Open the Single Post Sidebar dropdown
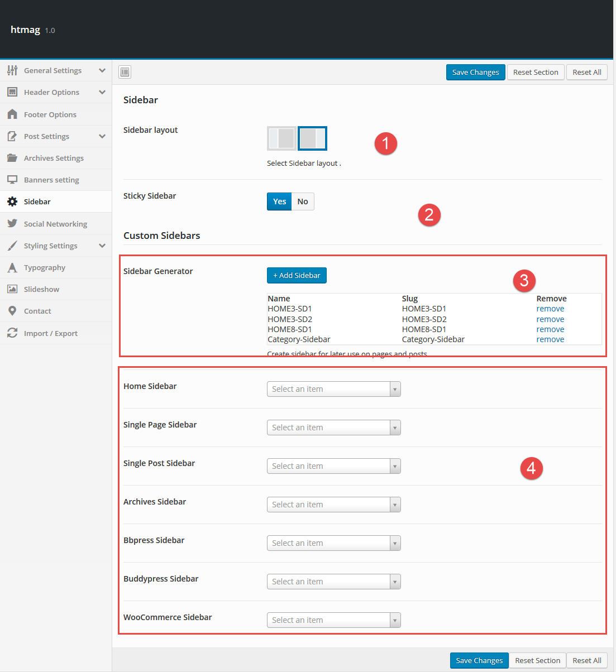This screenshot has height=672, width=616. click(x=333, y=466)
